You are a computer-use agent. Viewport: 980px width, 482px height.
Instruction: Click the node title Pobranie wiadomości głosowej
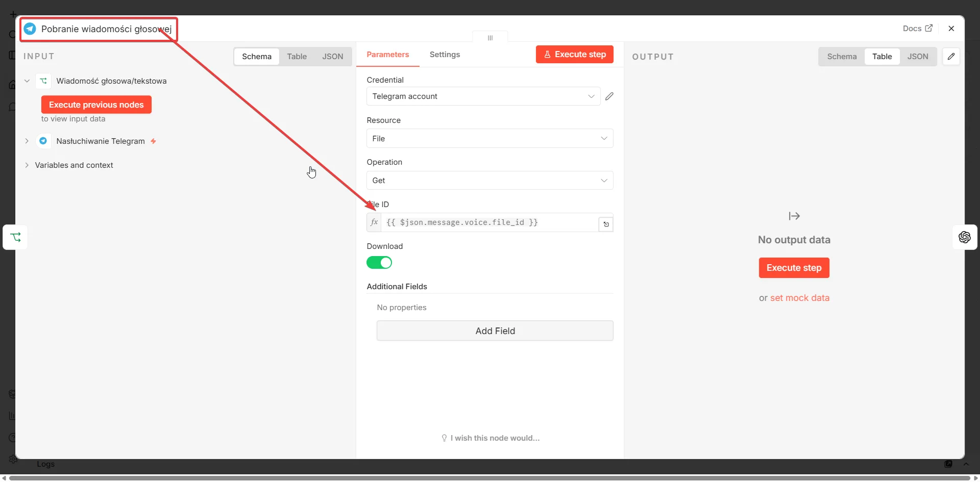106,29
